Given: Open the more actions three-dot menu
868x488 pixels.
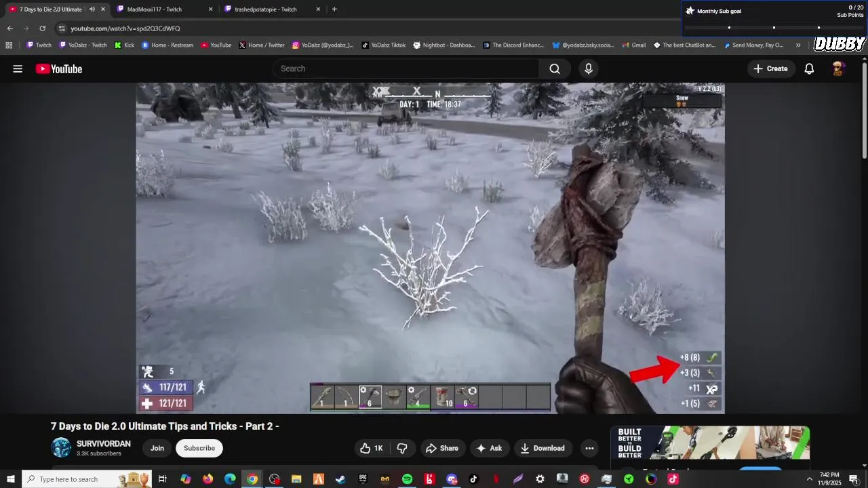Looking at the screenshot, I should tap(589, 448).
